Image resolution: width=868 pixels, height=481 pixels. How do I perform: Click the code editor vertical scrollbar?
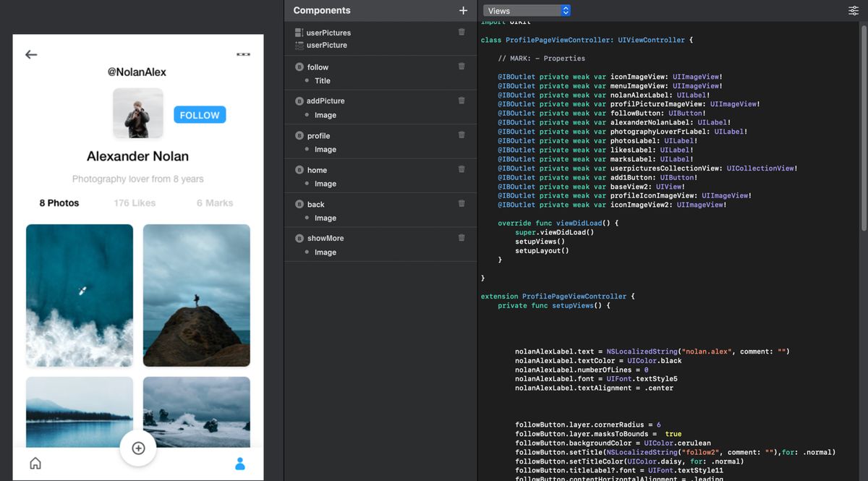point(863,130)
